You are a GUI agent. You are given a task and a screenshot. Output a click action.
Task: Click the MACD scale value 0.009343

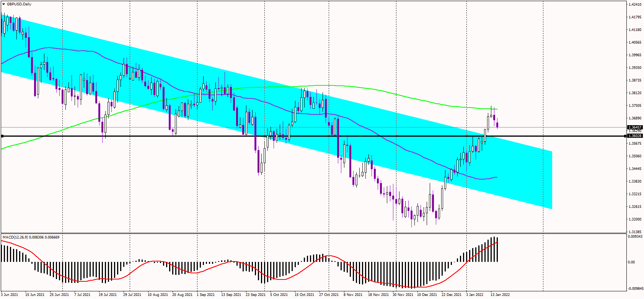635,237
